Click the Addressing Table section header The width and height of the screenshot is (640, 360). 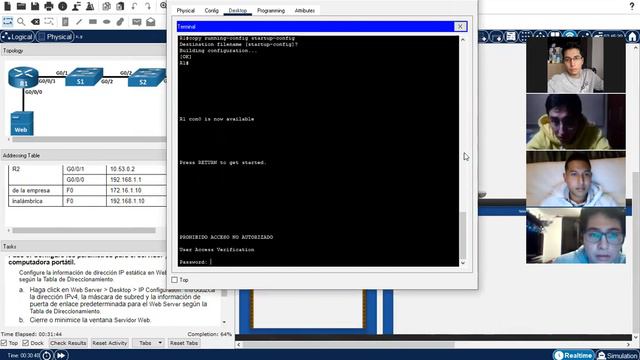[x=83, y=156]
